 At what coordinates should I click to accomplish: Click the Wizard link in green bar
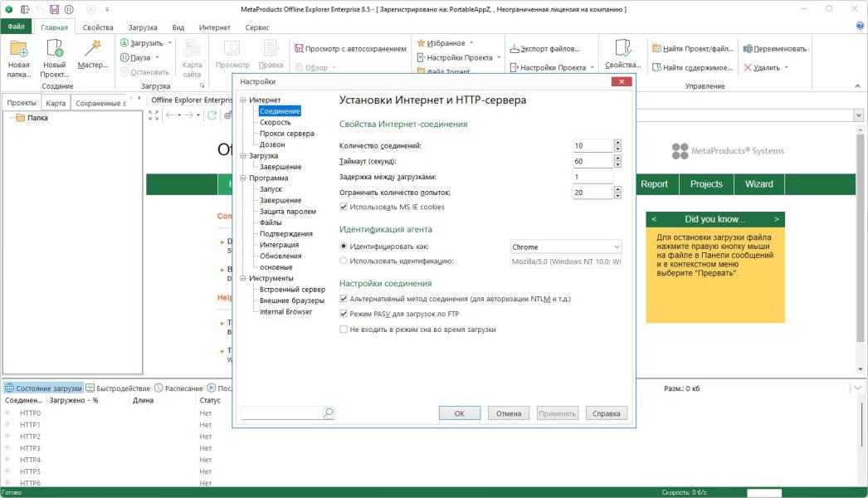pyautogui.click(x=759, y=184)
